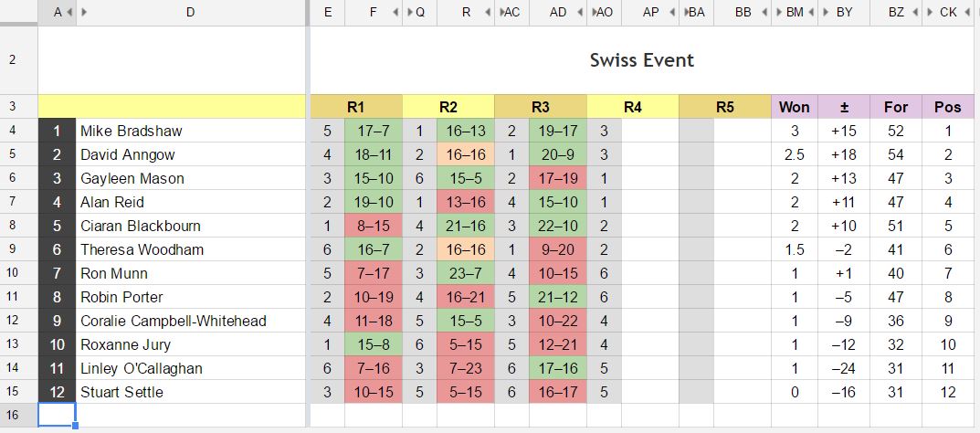This screenshot has height=433, width=980.
Task: Click unhide arrow left of column BM header
Action: point(778,13)
